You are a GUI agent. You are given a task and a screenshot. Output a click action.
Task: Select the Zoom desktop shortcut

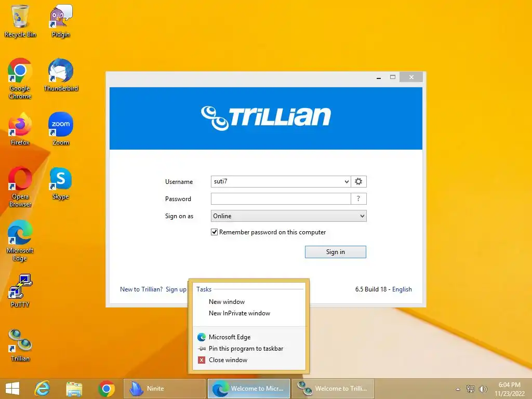point(61,129)
